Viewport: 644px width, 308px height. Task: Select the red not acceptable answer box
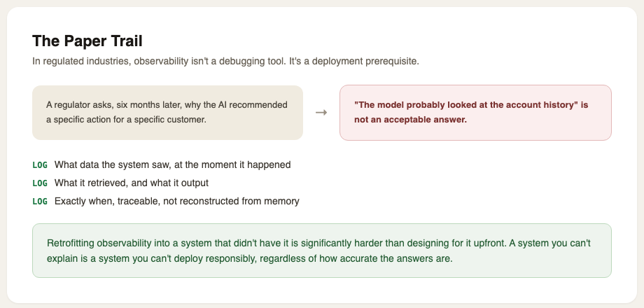point(475,113)
